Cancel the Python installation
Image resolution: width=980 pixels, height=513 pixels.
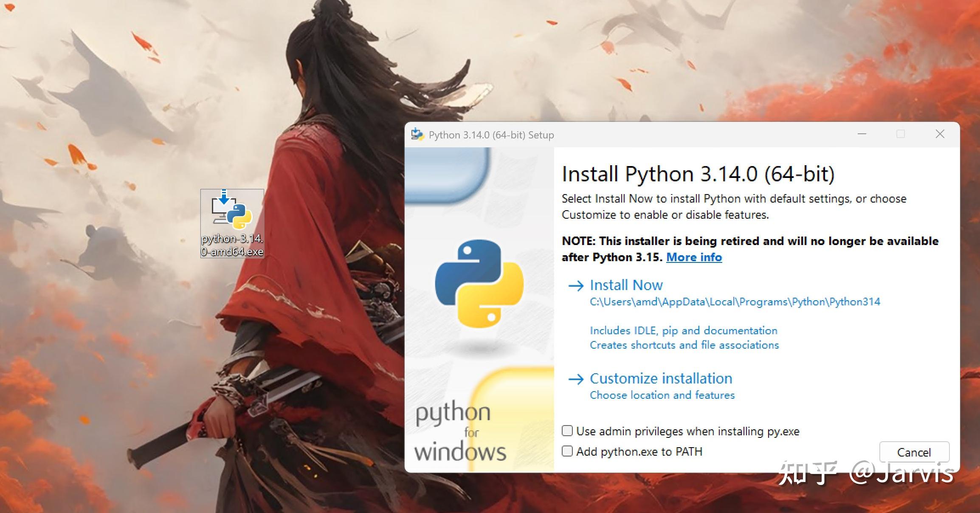914,452
